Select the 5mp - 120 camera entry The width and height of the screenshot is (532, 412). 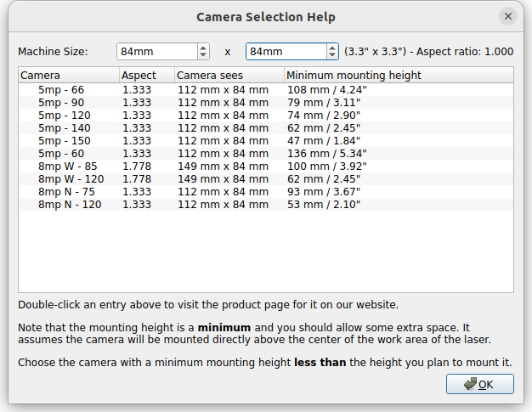266,116
